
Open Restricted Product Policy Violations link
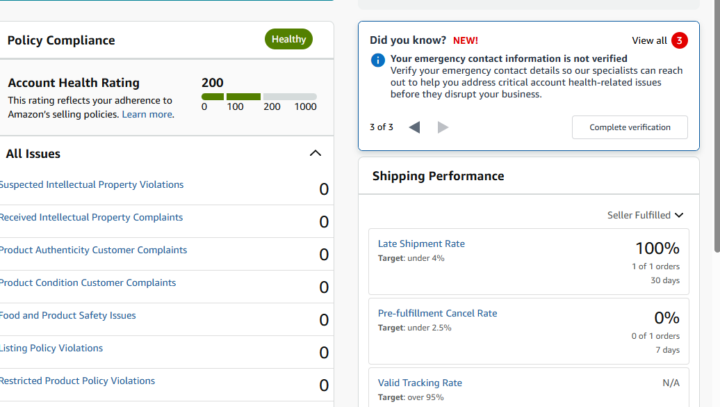click(77, 381)
